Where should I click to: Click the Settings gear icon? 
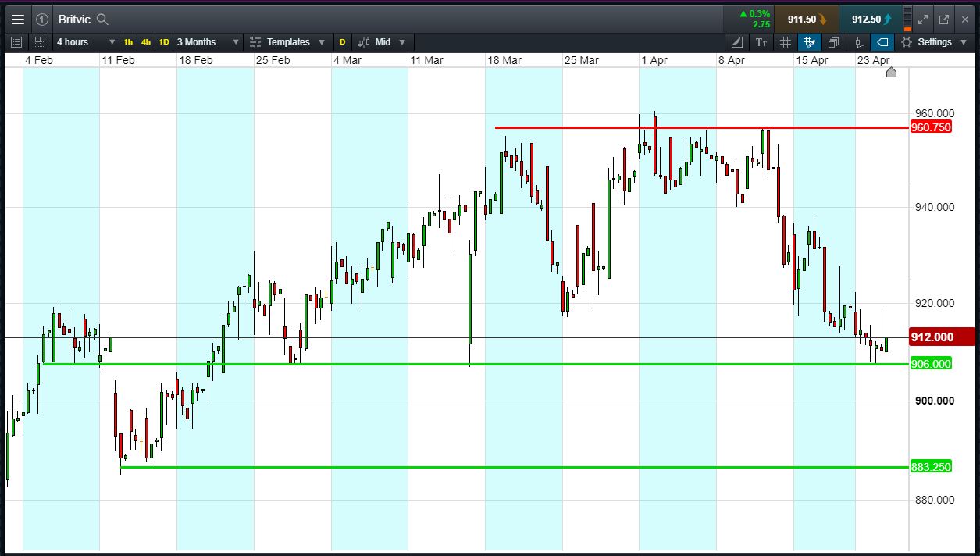(907, 42)
